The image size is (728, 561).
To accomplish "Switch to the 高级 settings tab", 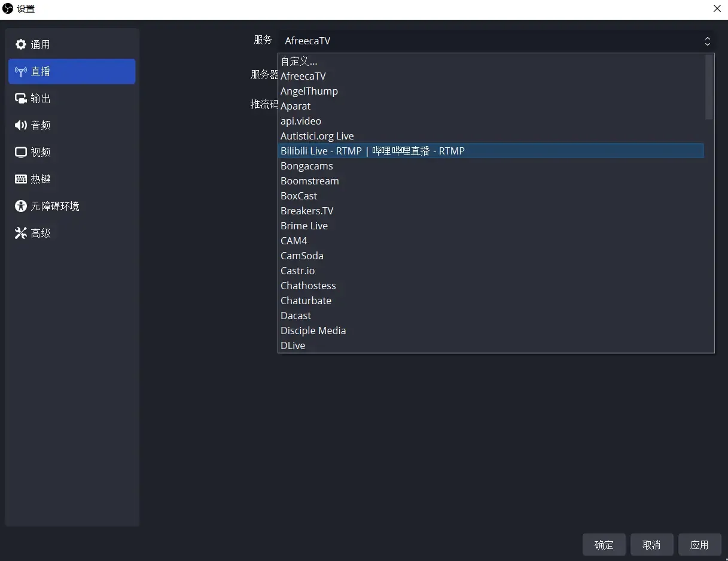I will click(72, 233).
